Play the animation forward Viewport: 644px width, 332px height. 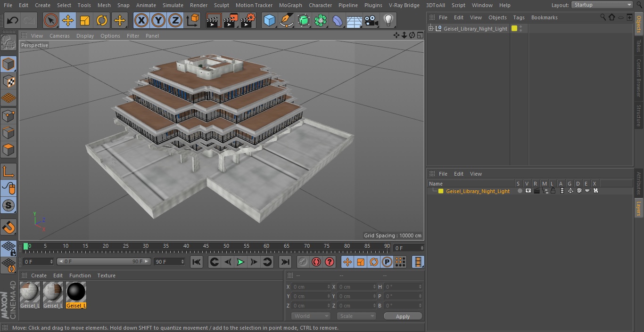tap(240, 262)
